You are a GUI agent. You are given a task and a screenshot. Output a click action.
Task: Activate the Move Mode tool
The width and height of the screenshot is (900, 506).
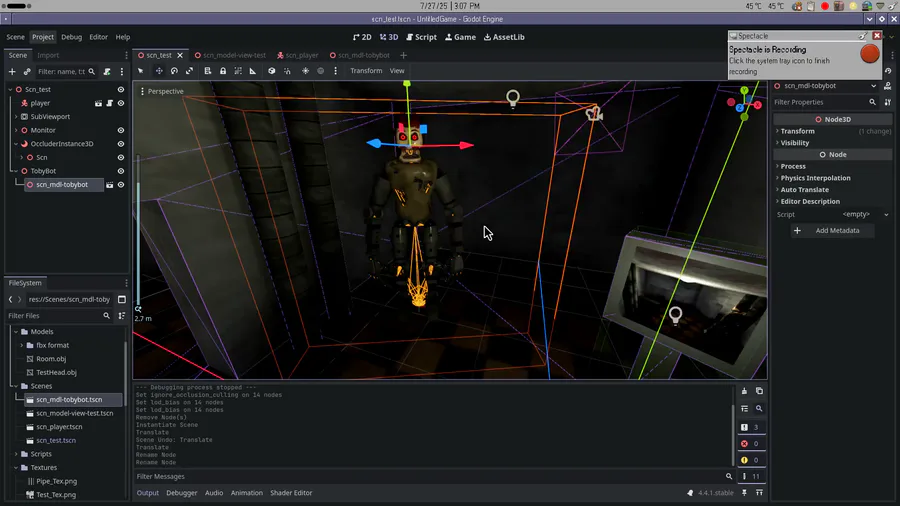coord(159,71)
